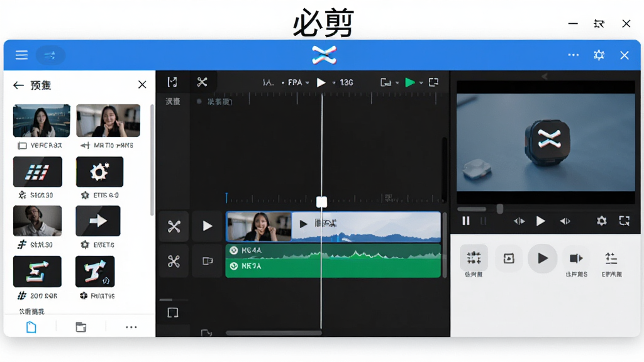Image resolution: width=644 pixels, height=362 pixels.
Task: Toggle the switch pill next to hamburger menu
Action: point(50,55)
